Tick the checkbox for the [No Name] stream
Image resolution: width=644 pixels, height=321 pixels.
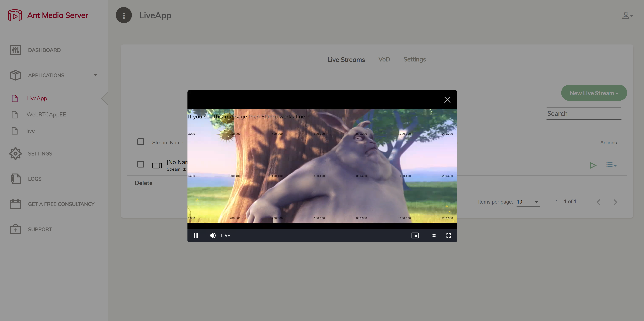(141, 164)
